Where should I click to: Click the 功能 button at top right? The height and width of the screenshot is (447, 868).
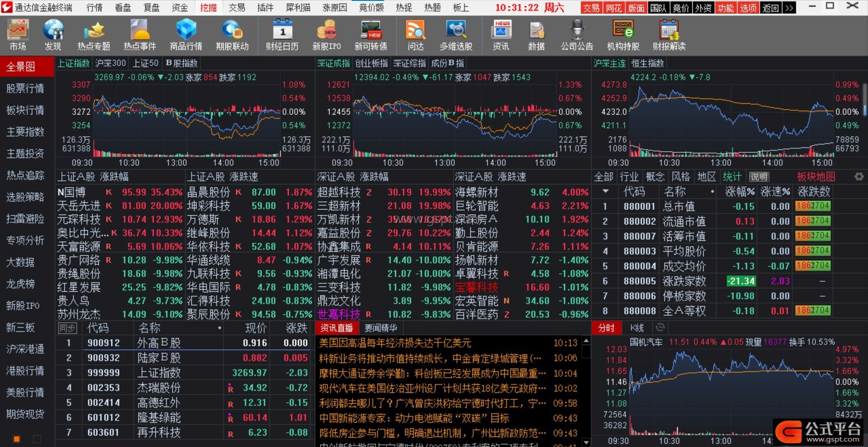pyautogui.click(x=725, y=8)
